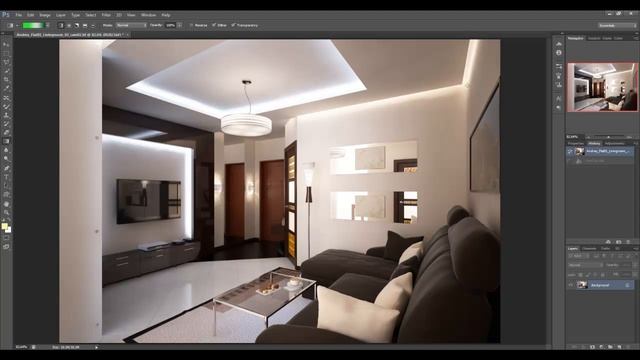Image resolution: width=640 pixels, height=360 pixels.
Task: Toggle the Dither checkbox
Action: pyautogui.click(x=213, y=25)
